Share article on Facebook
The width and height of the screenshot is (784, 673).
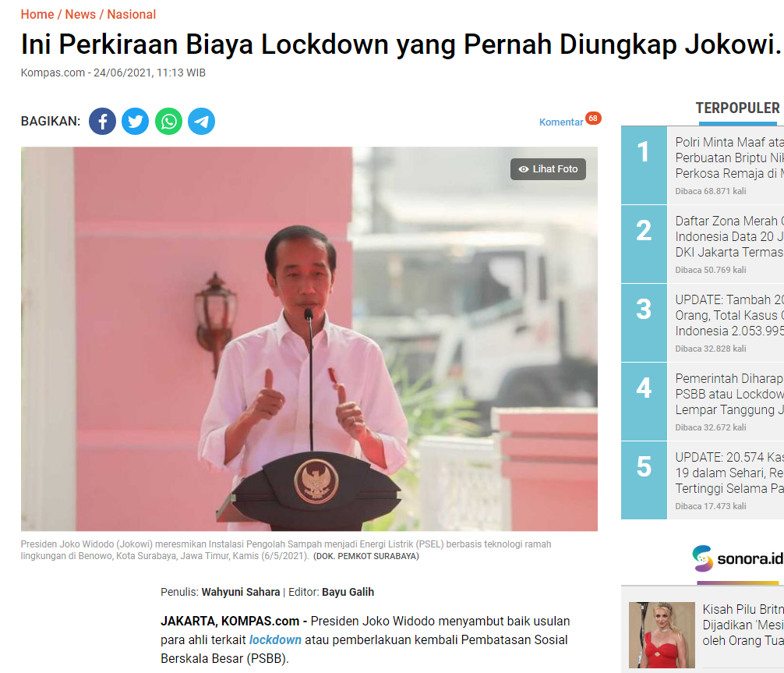point(103,121)
